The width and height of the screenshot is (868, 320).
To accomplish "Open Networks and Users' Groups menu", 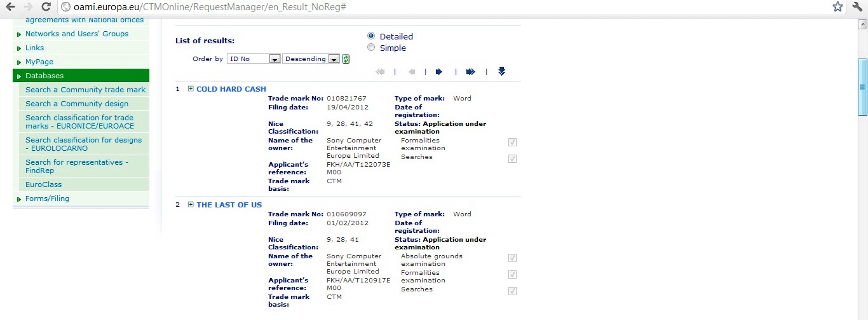I will point(77,34).
